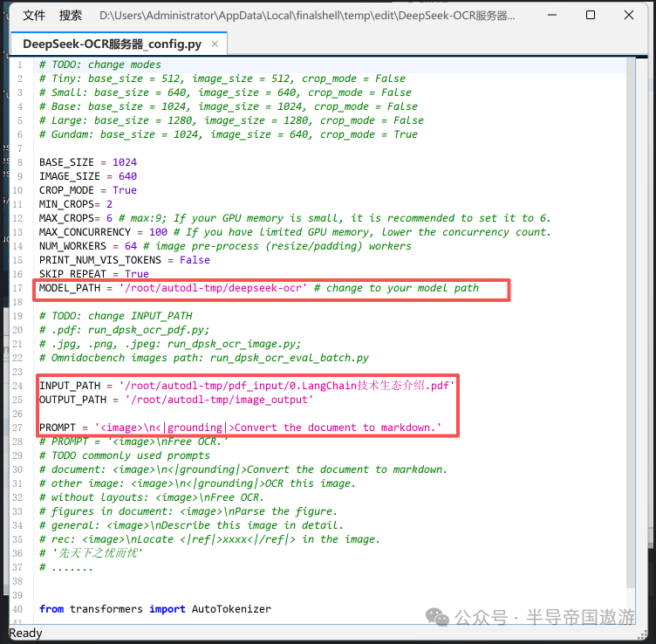Click the '# general:' Describe this image line
This screenshot has height=644, width=656.
[x=191, y=525]
